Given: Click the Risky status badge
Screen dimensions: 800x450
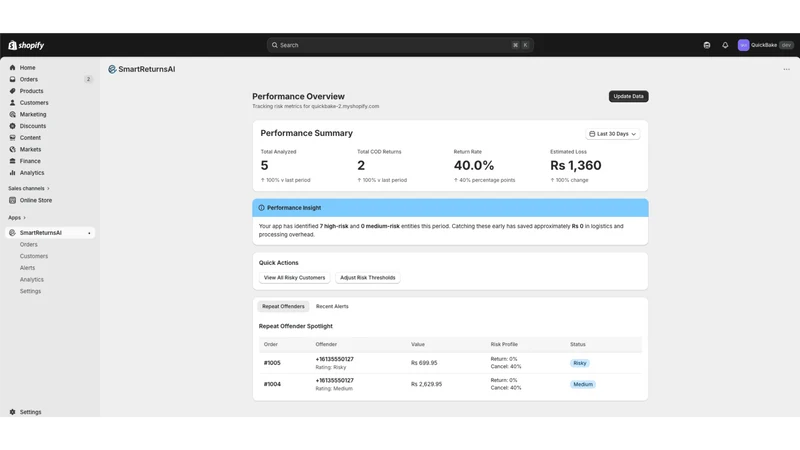Looking at the screenshot, I should point(580,363).
